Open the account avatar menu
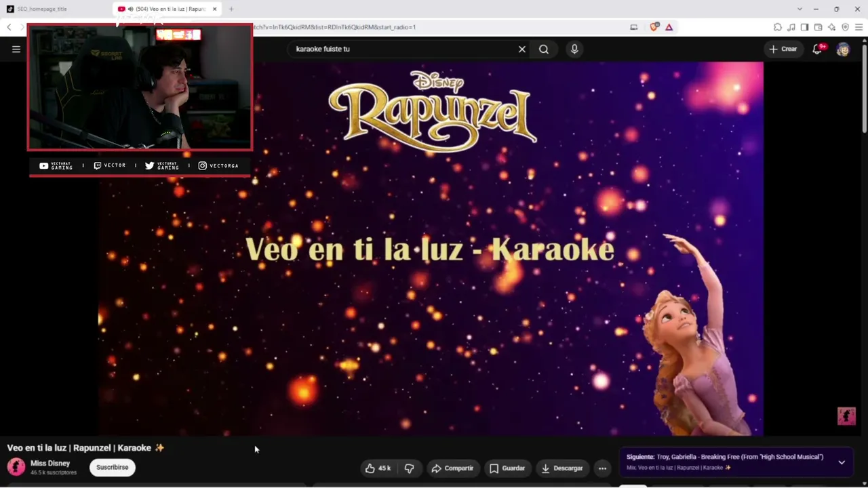 click(843, 49)
